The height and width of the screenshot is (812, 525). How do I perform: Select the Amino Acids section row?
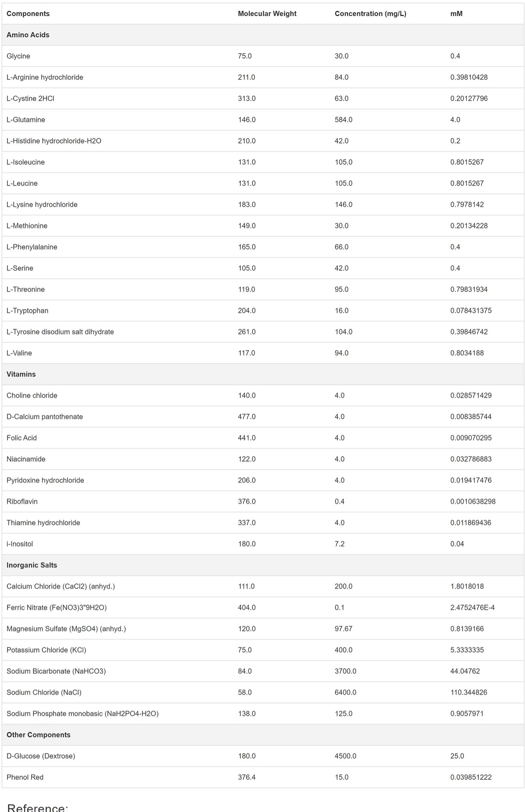(x=263, y=35)
